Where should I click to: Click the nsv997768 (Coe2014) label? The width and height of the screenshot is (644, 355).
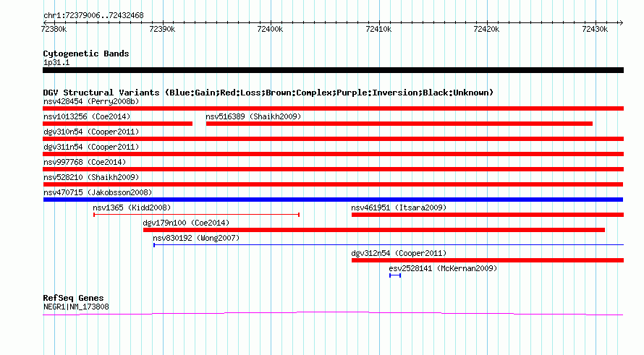pyautogui.click(x=85, y=162)
